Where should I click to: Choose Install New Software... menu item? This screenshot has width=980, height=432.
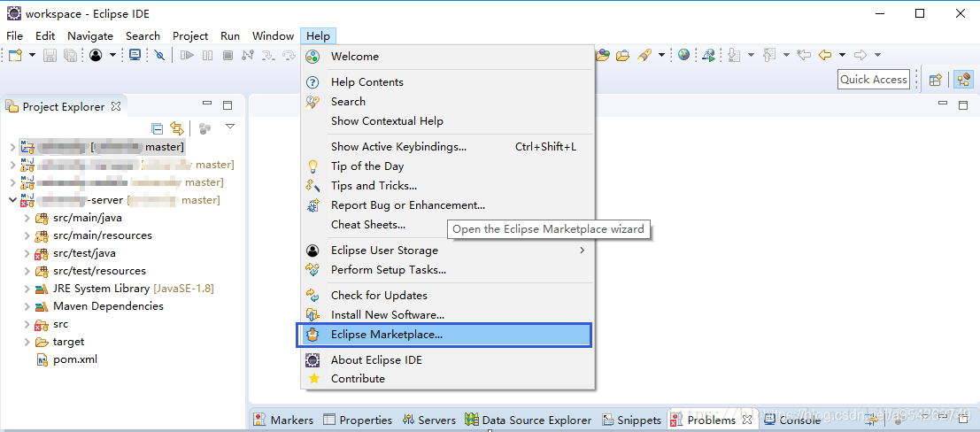[x=447, y=314]
